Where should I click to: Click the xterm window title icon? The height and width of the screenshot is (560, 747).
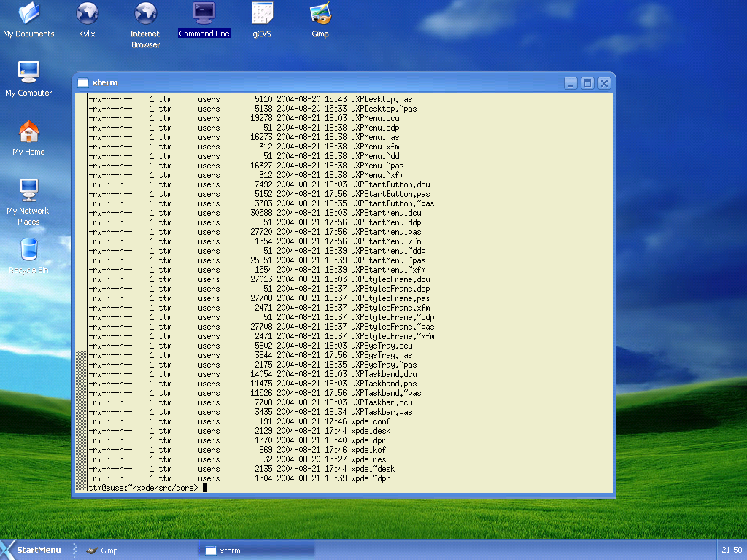point(83,83)
